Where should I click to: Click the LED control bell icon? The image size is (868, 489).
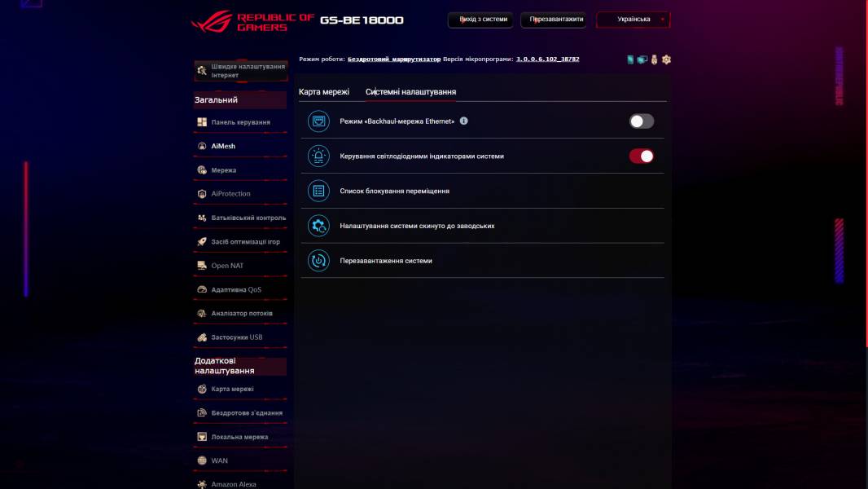[318, 154]
